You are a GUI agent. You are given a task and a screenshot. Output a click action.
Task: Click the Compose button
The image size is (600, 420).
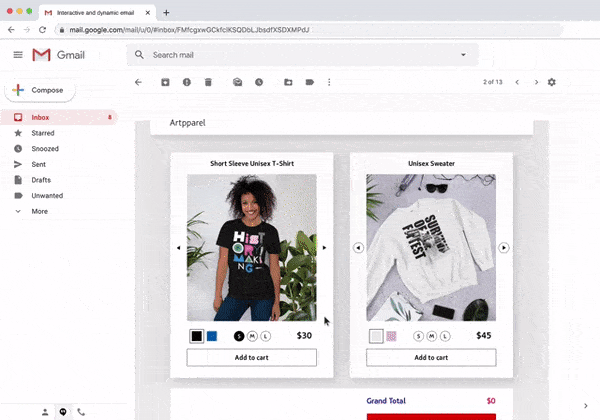pos(40,90)
